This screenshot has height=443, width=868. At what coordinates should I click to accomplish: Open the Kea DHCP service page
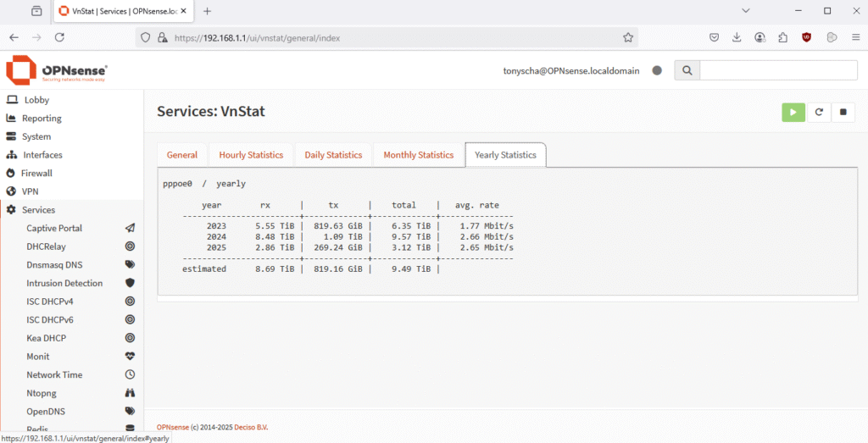[x=47, y=337]
